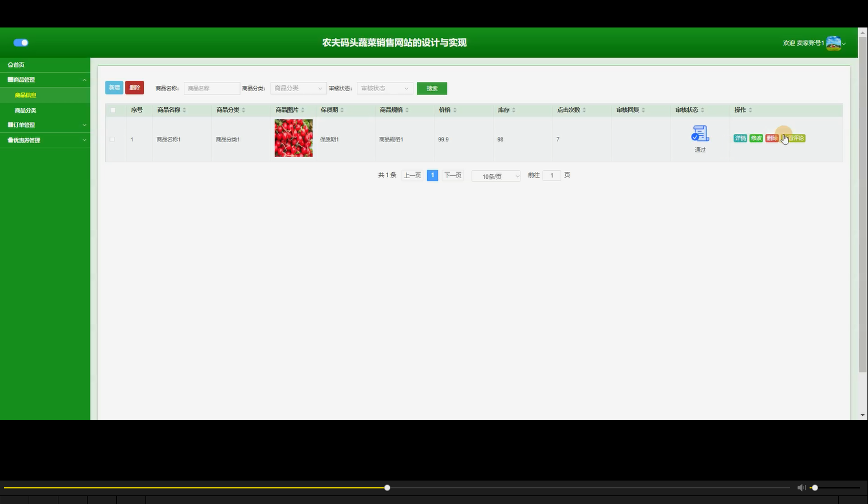868x504 pixels.
Task: Go to next page 下一页
Action: click(x=453, y=175)
